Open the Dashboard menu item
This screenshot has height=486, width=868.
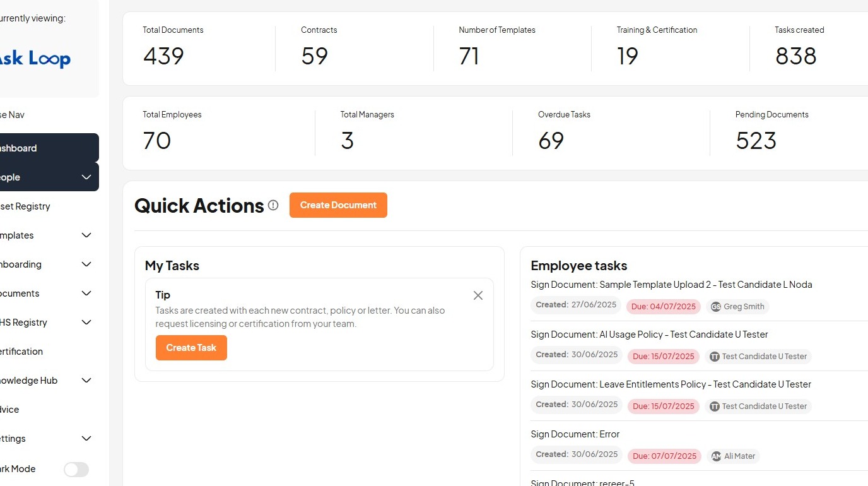(19, 148)
